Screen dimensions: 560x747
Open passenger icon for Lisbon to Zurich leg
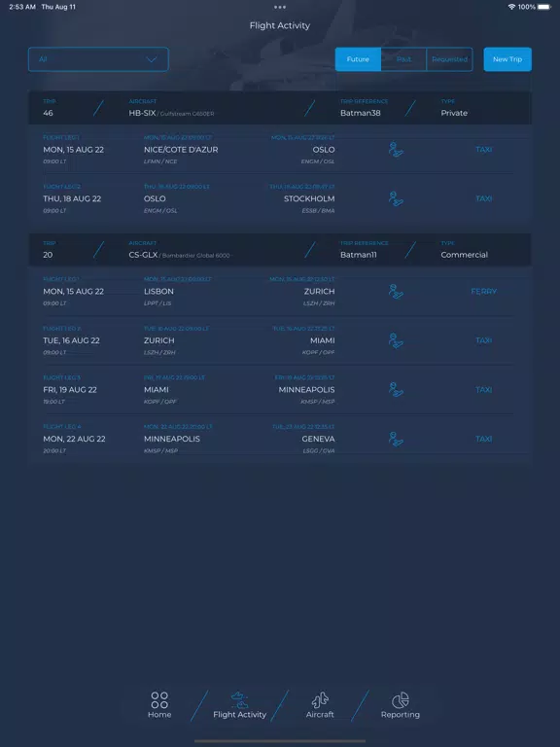396,291
